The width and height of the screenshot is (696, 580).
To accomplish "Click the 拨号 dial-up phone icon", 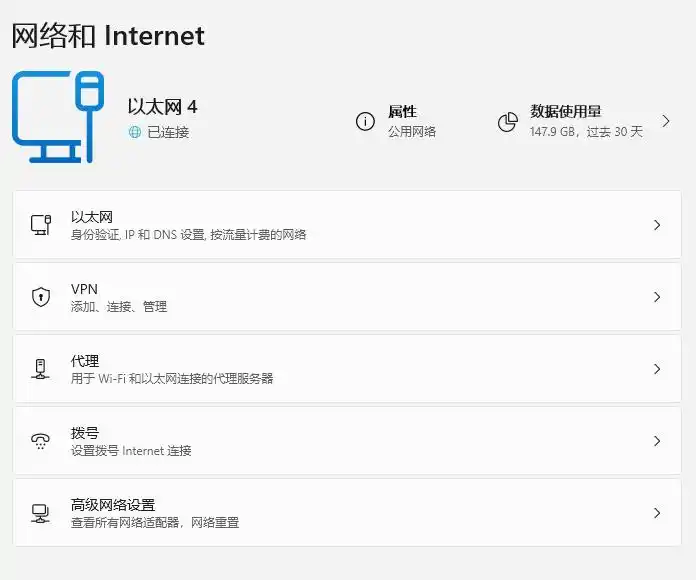I will pos(41,441).
